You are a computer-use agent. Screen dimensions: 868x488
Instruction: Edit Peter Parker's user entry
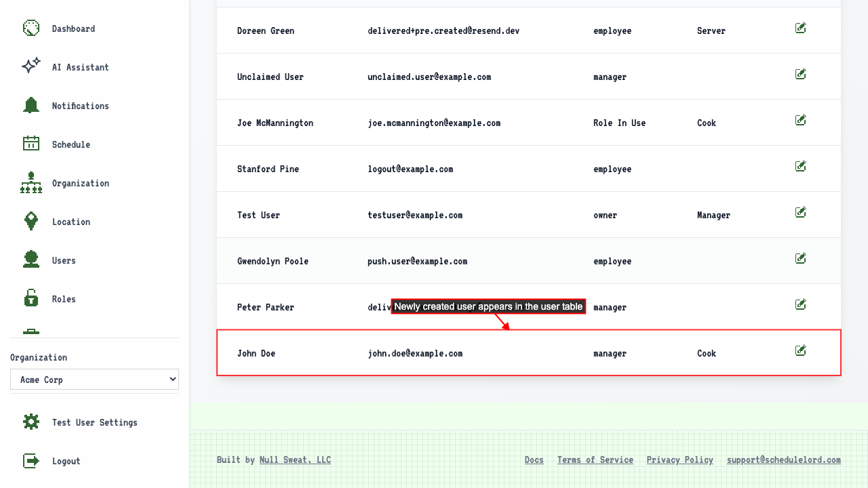pos(800,304)
